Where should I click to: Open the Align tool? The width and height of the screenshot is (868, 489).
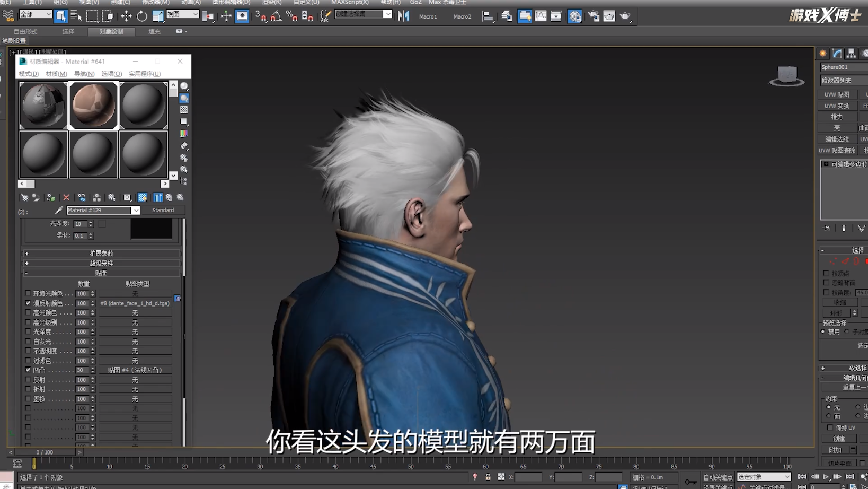(x=488, y=16)
